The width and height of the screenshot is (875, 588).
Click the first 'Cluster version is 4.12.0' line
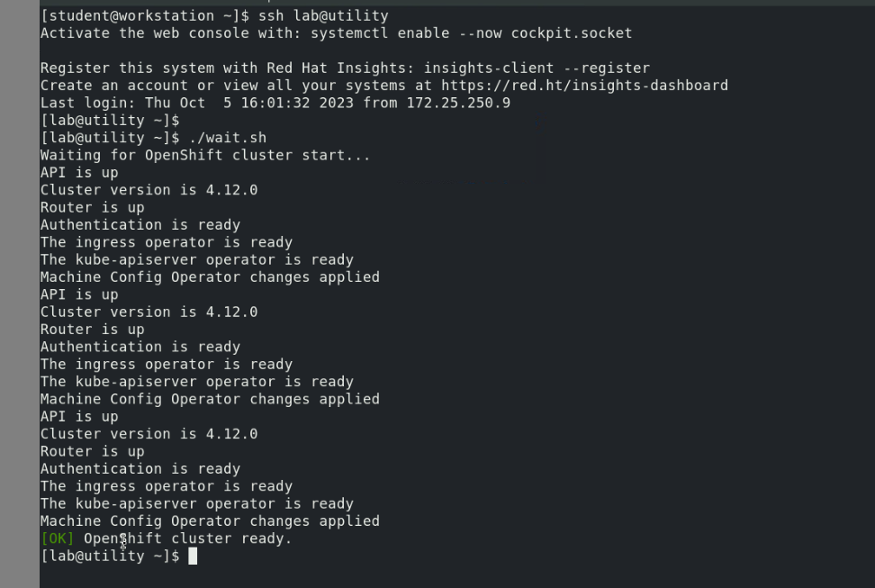pyautogui.click(x=149, y=190)
